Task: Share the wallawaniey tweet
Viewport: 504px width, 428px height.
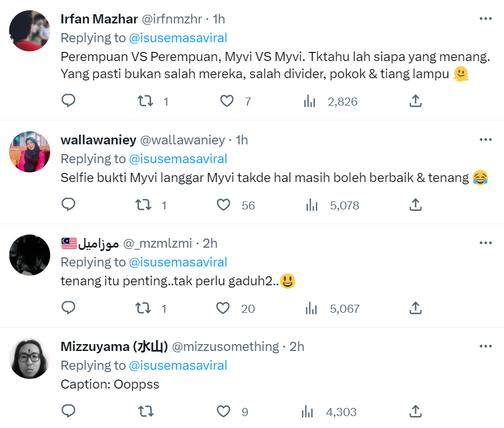Action: [416, 205]
